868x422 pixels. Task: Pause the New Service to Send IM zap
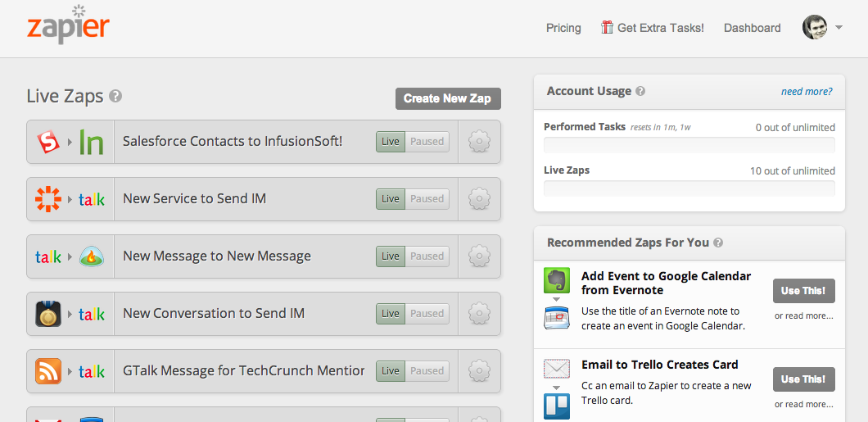click(x=427, y=199)
